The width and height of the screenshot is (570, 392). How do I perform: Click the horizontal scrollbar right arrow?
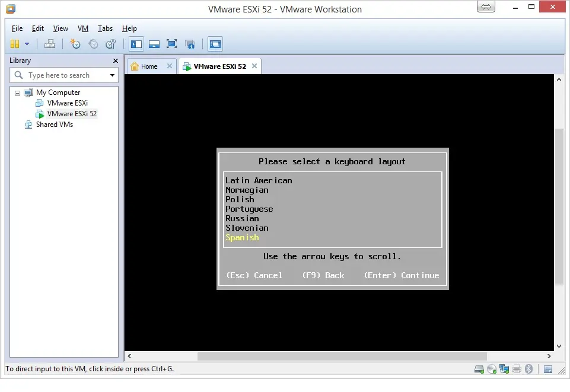[x=549, y=356]
